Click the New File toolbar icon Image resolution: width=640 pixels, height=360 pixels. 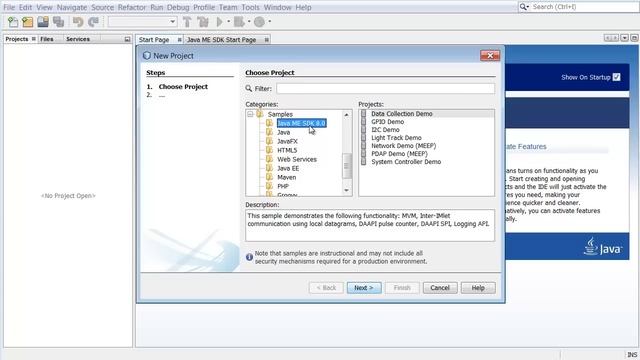[x=13, y=22]
